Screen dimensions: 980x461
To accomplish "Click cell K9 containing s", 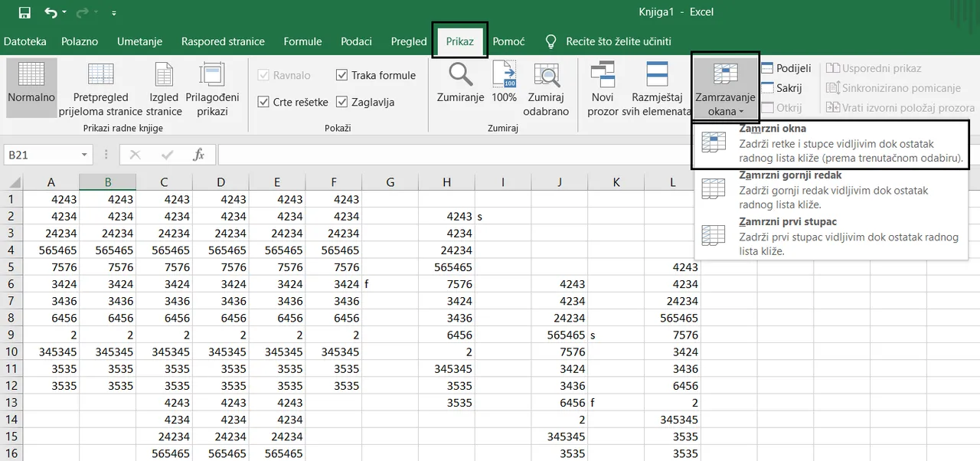I will point(616,335).
